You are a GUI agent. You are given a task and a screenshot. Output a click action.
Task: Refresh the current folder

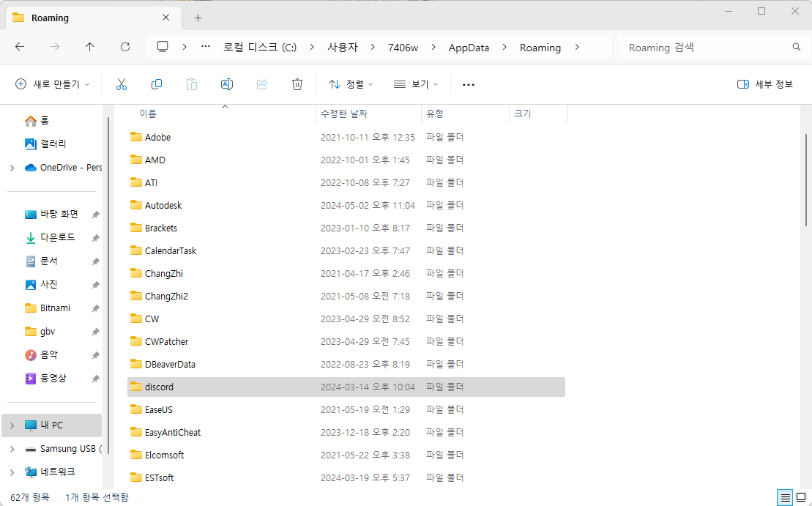coord(124,47)
